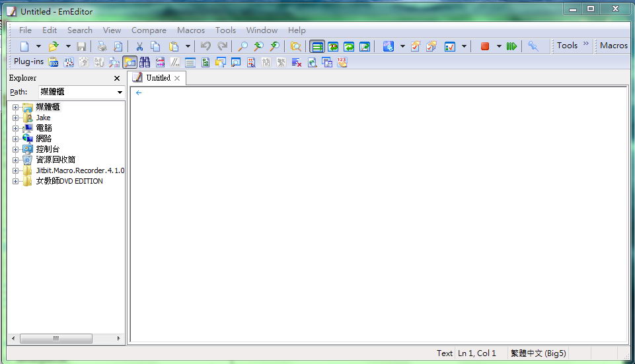The height and width of the screenshot is (364, 635).
Task: Open the Macros menu
Action: tap(190, 30)
